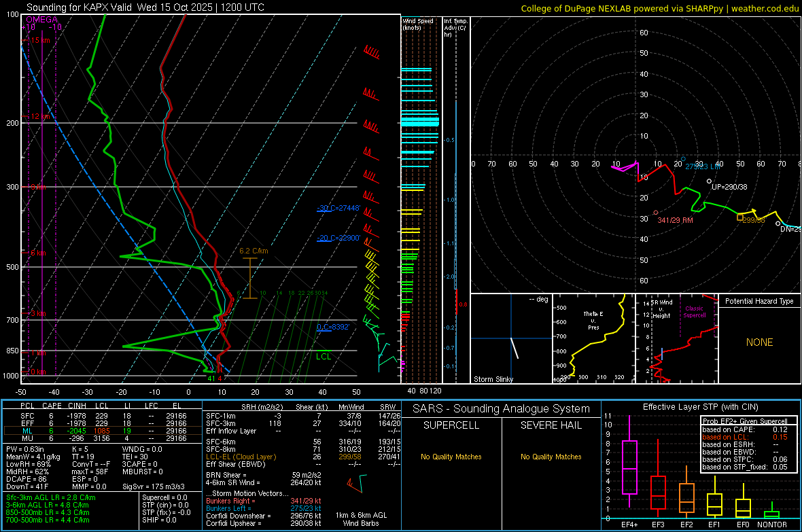This screenshot has height=532, width=802.
Task: Select the EFF parcel row
Action: (x=103, y=423)
